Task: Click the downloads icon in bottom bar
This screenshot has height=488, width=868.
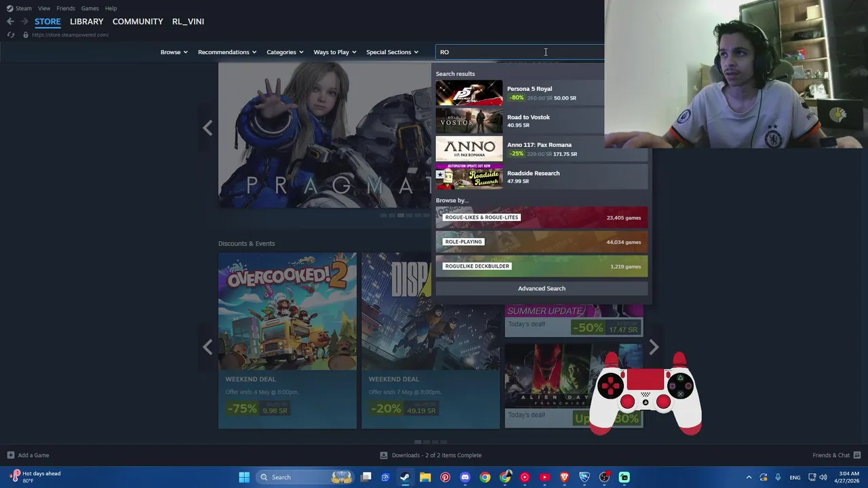Action: click(384, 455)
